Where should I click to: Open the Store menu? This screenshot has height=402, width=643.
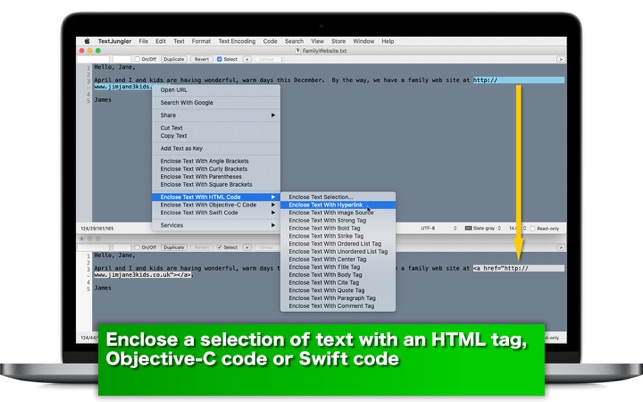[338, 41]
